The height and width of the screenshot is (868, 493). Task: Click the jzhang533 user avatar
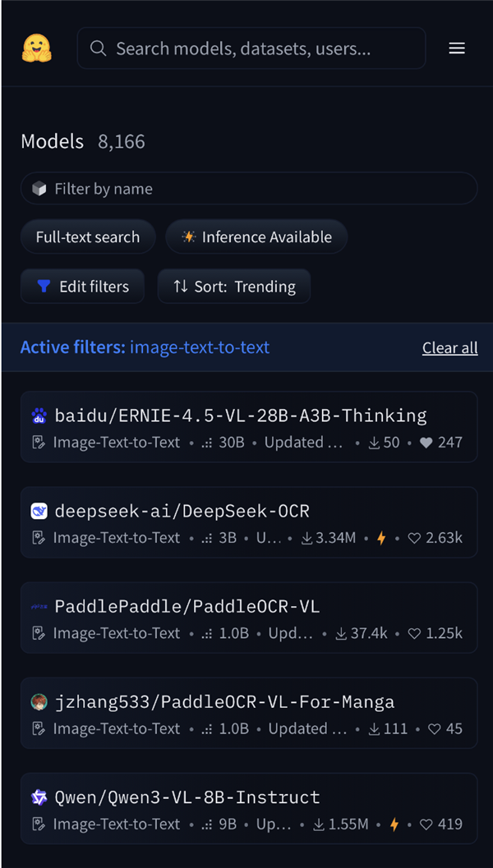pos(39,702)
